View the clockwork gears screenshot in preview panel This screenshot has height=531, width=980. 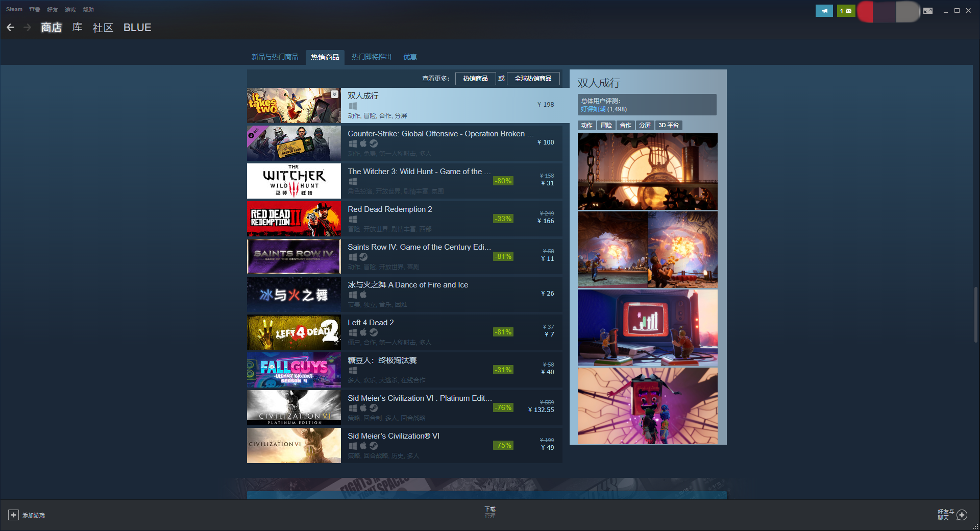point(648,172)
